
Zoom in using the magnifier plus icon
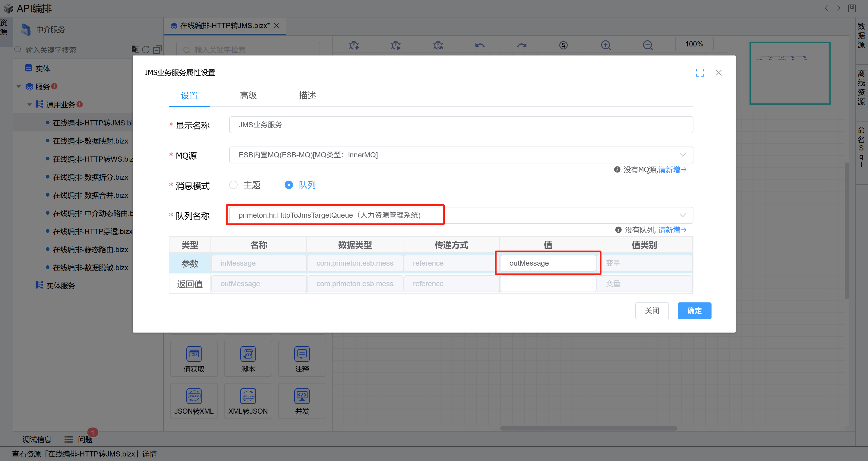605,45
